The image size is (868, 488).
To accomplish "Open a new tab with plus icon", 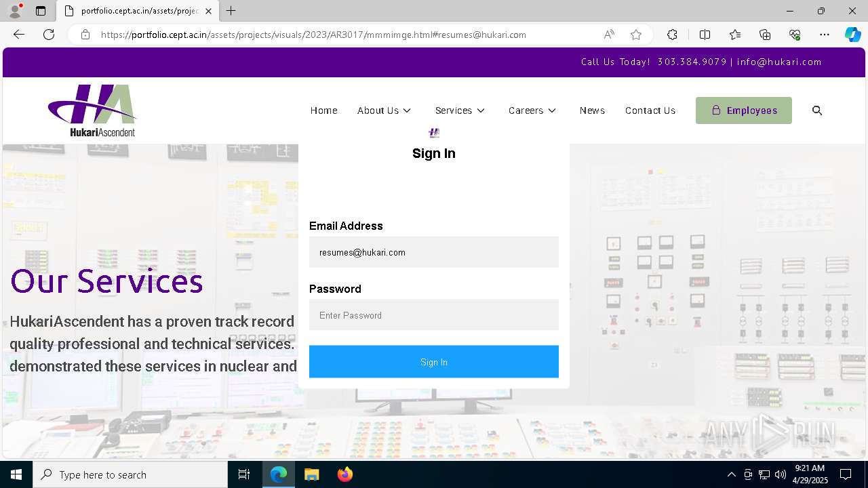I will click(x=231, y=11).
